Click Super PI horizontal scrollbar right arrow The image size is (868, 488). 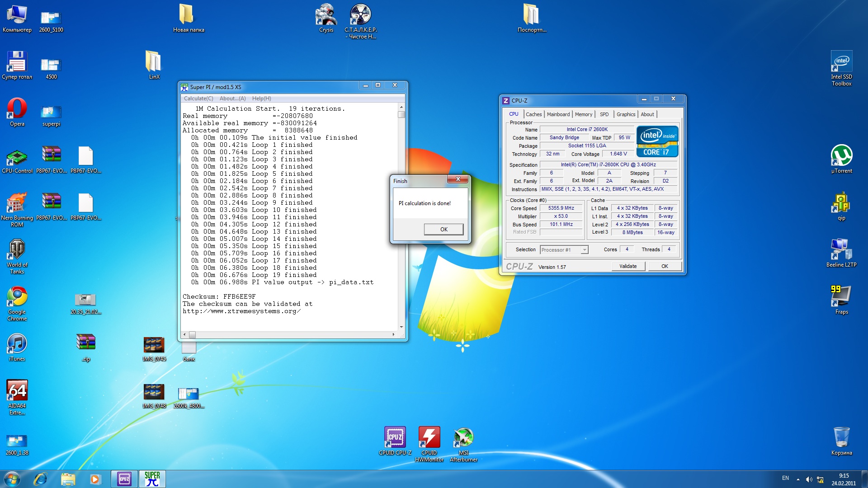pyautogui.click(x=393, y=335)
